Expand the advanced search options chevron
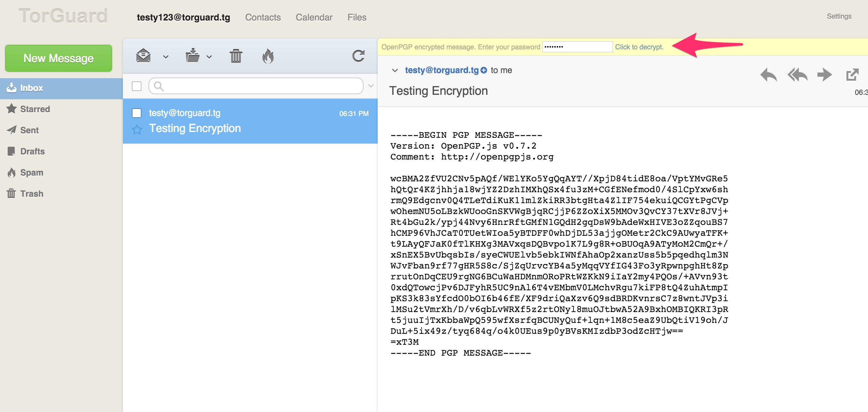This screenshot has height=412, width=868. [x=371, y=86]
